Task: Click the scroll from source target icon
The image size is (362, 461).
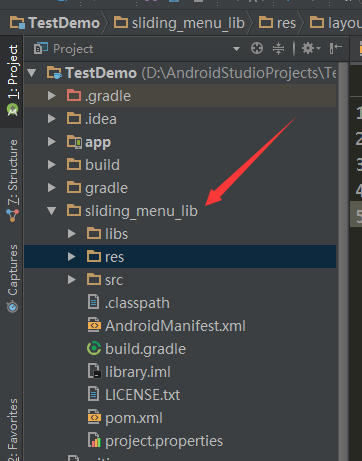Action: pyautogui.click(x=257, y=49)
